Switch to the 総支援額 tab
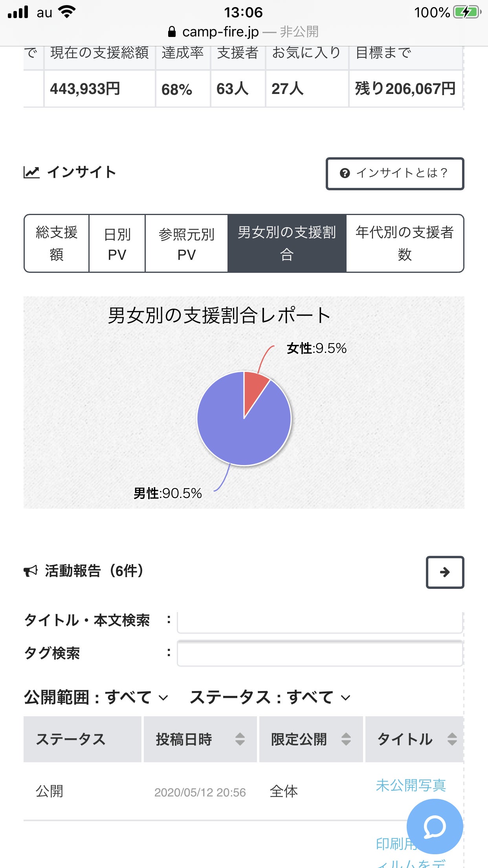488x868 pixels. [x=57, y=243]
